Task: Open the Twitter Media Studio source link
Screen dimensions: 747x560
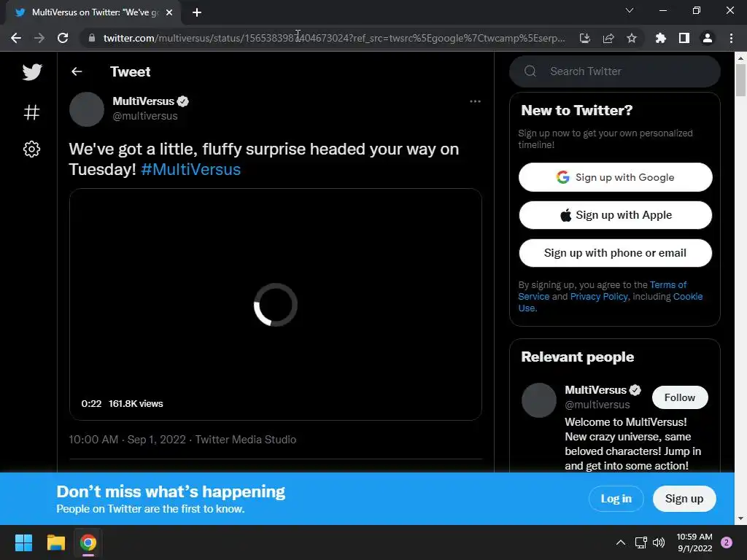Action: coord(246,440)
